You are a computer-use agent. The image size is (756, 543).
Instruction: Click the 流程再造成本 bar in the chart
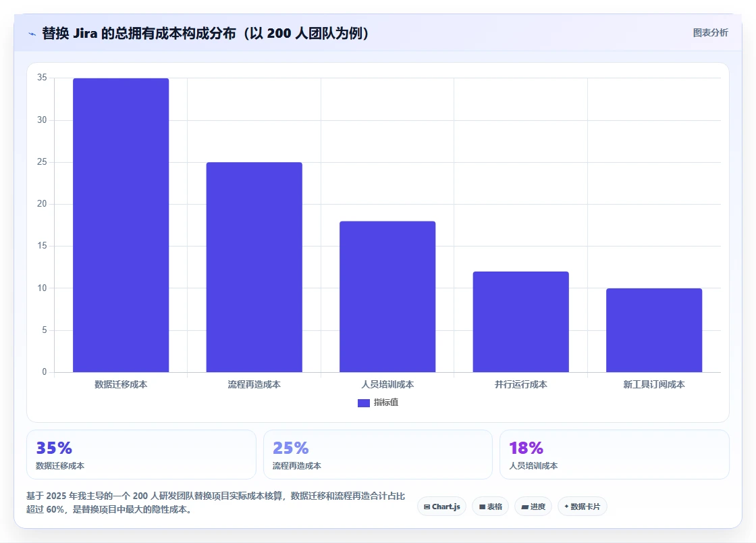[x=254, y=267]
